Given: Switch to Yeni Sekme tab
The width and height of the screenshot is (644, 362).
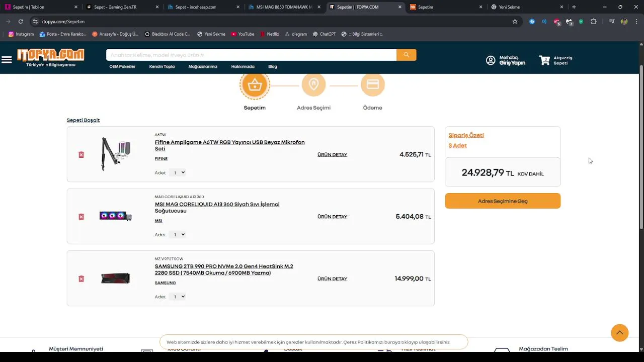Looking at the screenshot, I should [527, 7].
